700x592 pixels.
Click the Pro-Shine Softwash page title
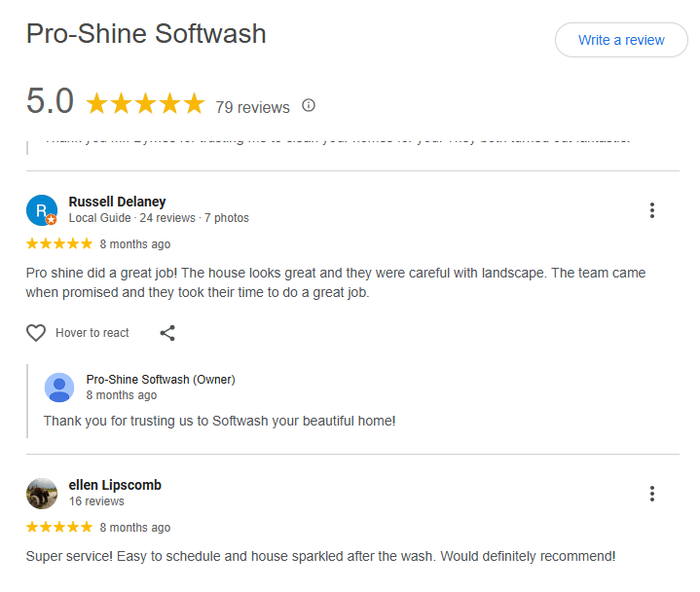pos(146,33)
